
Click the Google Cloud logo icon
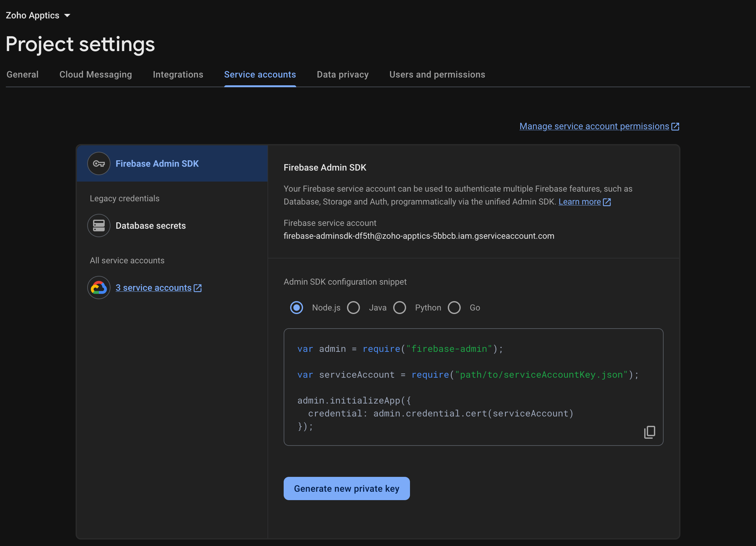pos(99,288)
